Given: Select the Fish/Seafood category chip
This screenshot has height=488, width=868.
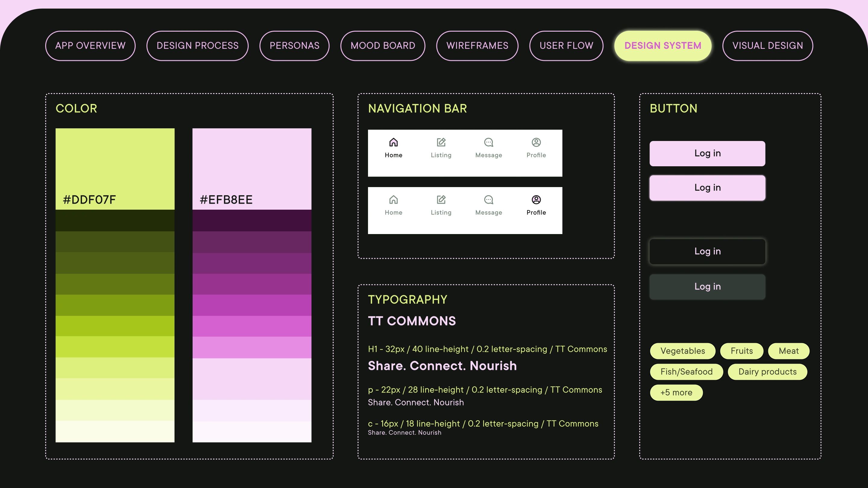Looking at the screenshot, I should tap(686, 372).
